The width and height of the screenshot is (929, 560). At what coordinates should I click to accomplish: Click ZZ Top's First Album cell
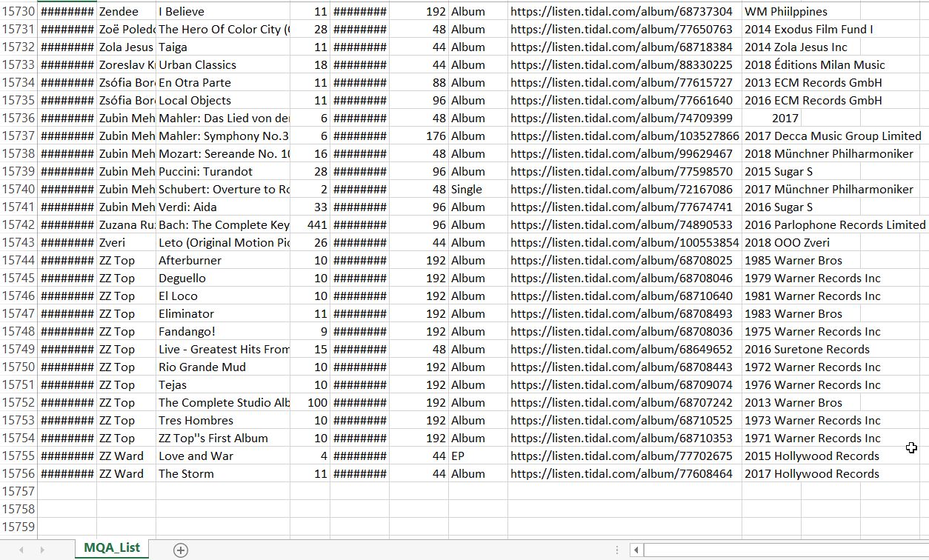coord(223,439)
